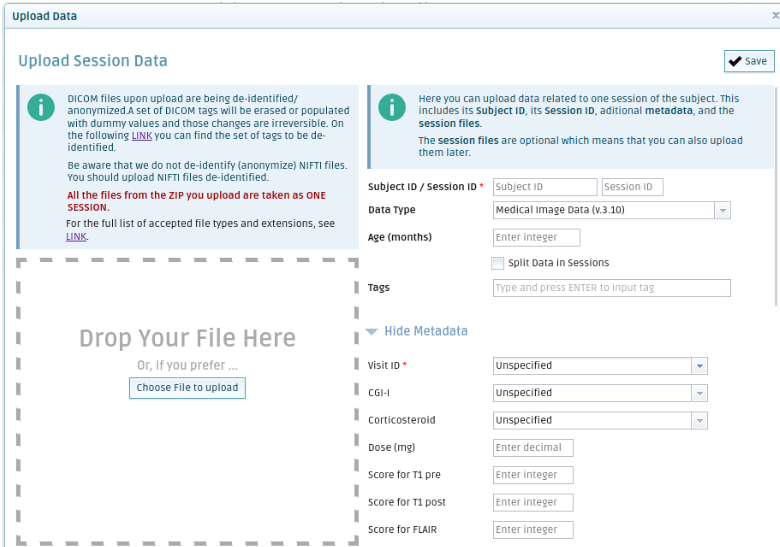This screenshot has width=780, height=547.
Task: Select the Dose (mg) decimal field
Action: (533, 448)
